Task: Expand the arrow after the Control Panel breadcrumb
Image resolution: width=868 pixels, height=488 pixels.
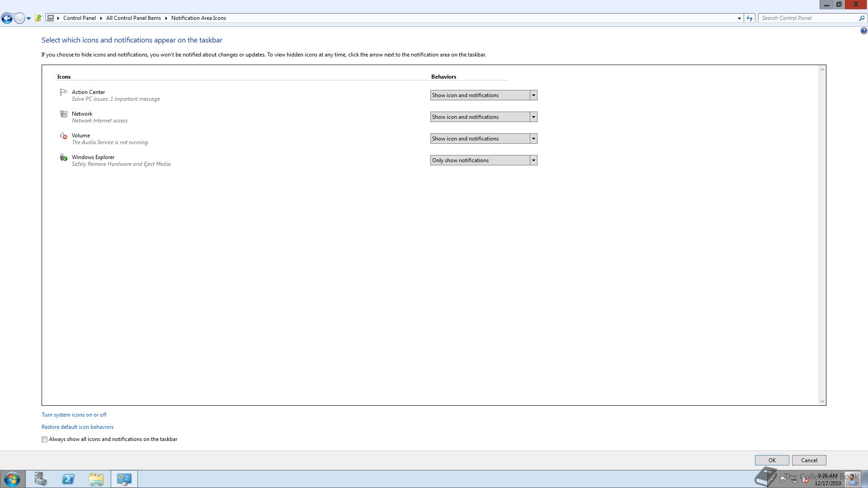Action: point(101,18)
